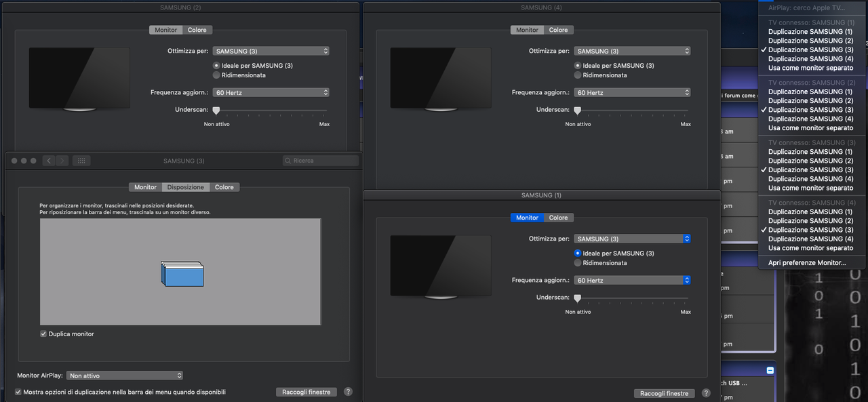Viewport: 868px width, 402px height.
Task: Click inside the Ricerca search field
Action: click(321, 161)
